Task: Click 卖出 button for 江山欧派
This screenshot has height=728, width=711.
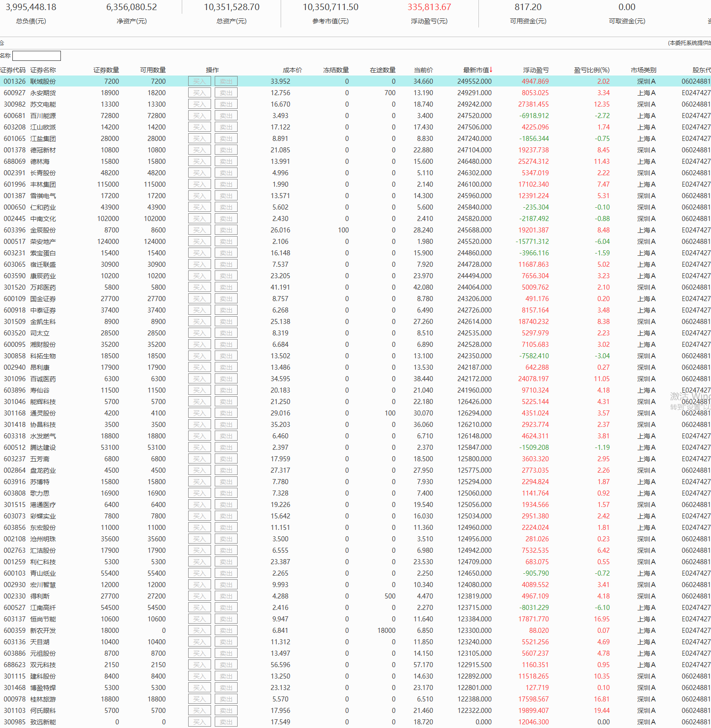Action: pos(226,127)
